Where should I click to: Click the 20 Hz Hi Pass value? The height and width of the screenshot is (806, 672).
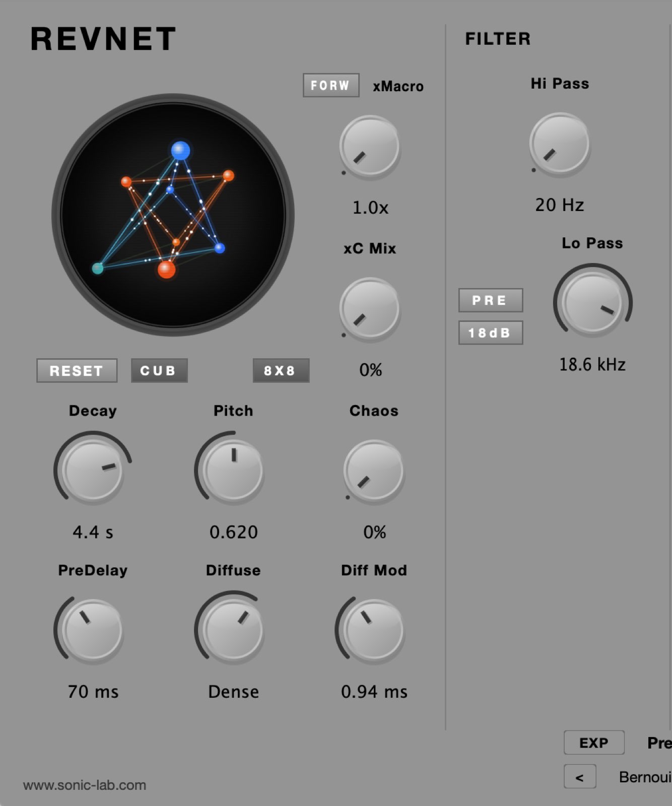560,205
